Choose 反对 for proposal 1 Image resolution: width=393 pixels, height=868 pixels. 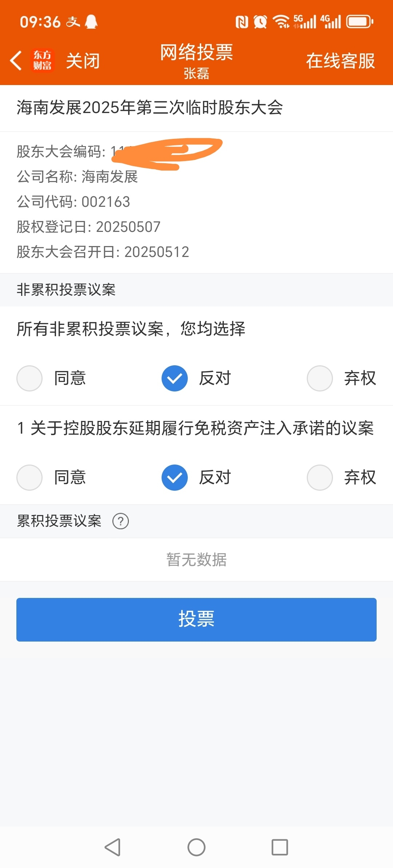[175, 478]
